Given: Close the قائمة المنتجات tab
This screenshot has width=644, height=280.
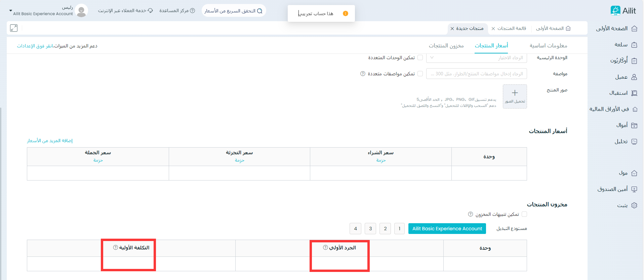Looking at the screenshot, I should click(x=493, y=29).
